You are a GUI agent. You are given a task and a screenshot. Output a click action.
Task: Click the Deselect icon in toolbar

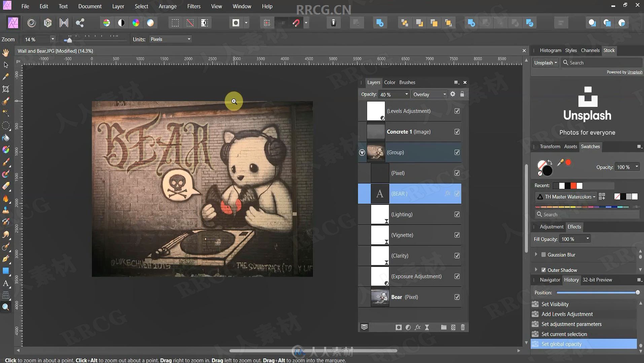pyautogui.click(x=190, y=23)
